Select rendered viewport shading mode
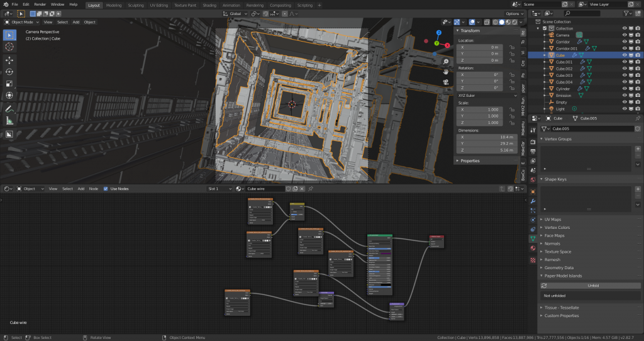 (x=514, y=22)
